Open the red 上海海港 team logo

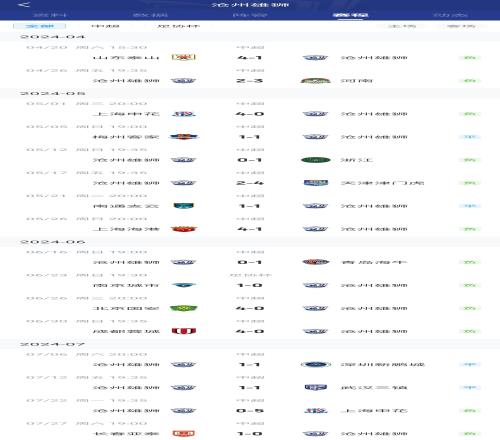pos(183,229)
